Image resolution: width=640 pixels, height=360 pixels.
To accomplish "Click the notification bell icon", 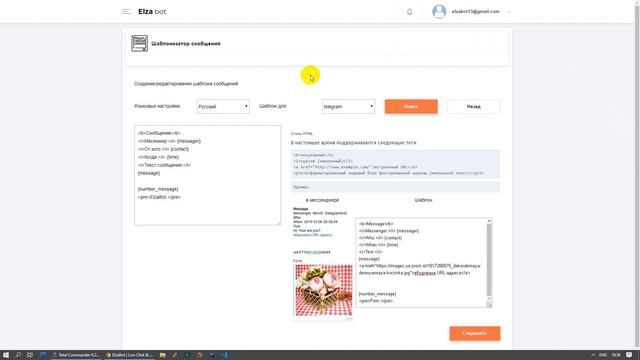I will (x=409, y=11).
